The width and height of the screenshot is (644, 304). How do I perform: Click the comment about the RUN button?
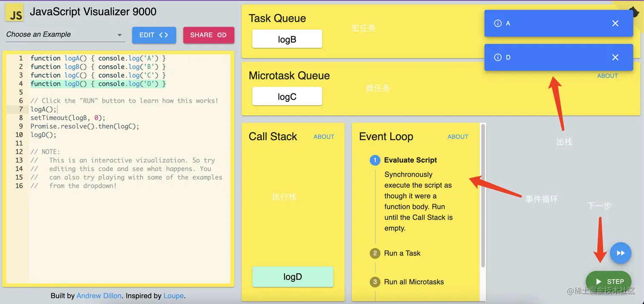124,101
